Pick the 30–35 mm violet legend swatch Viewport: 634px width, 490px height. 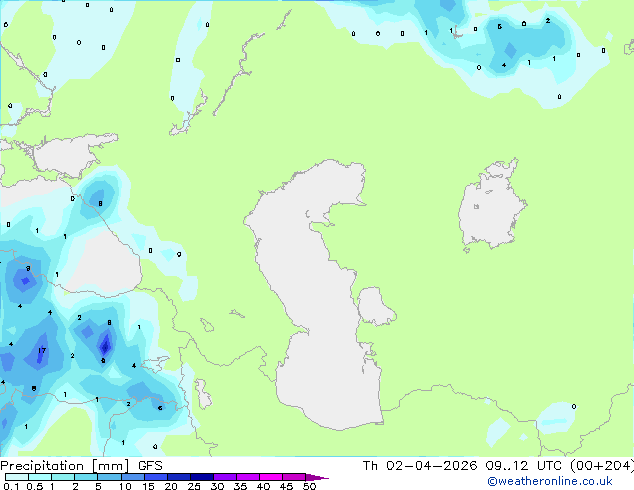[225, 477]
